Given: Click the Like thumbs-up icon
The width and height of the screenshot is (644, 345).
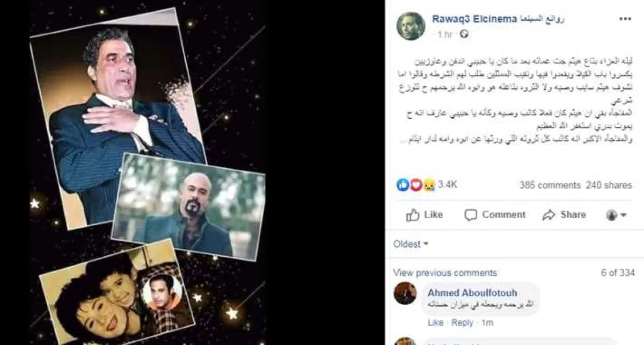Looking at the screenshot, I should pos(413,215).
